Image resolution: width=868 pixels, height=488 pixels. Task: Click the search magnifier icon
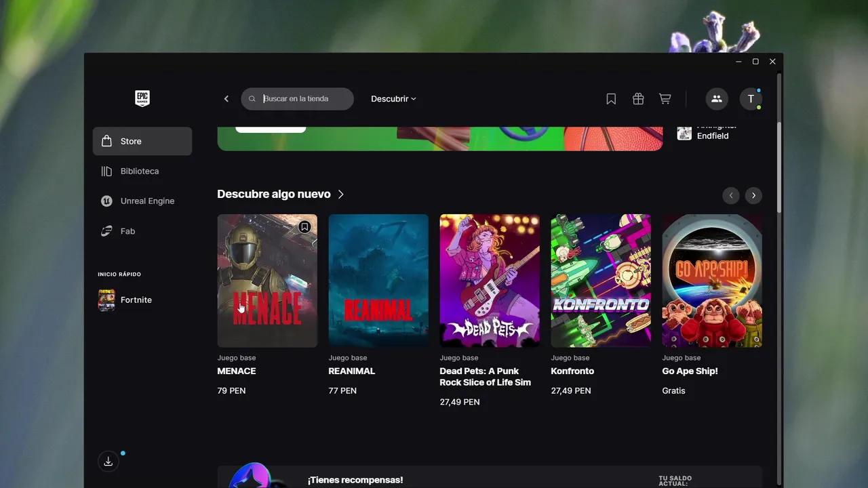(x=252, y=99)
